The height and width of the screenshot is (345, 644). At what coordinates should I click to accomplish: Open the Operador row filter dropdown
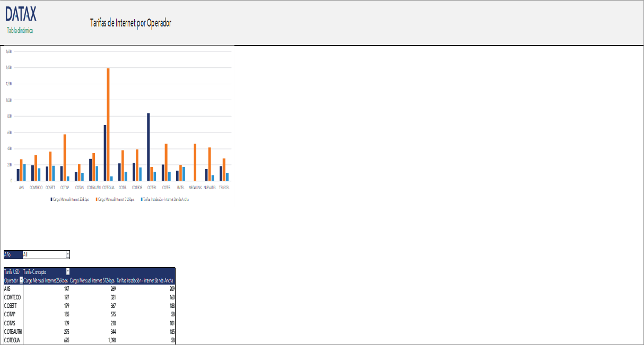21,280
